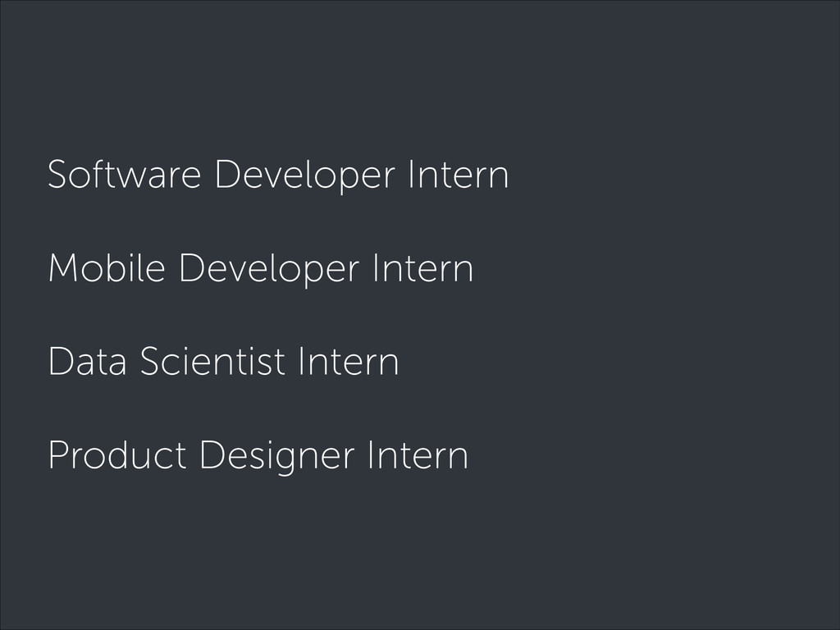The height and width of the screenshot is (630, 840).
Task: Click "Intern" after the word Designer
Action: (x=418, y=454)
